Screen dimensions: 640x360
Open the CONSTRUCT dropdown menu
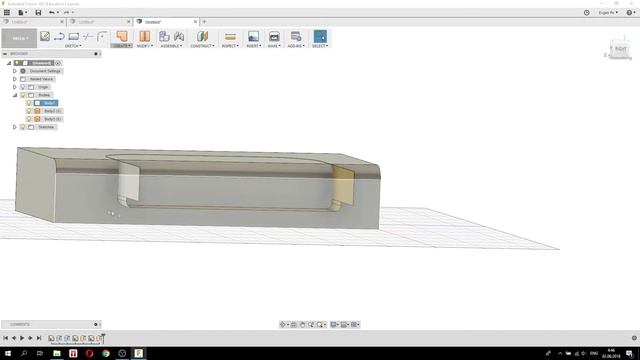point(202,46)
